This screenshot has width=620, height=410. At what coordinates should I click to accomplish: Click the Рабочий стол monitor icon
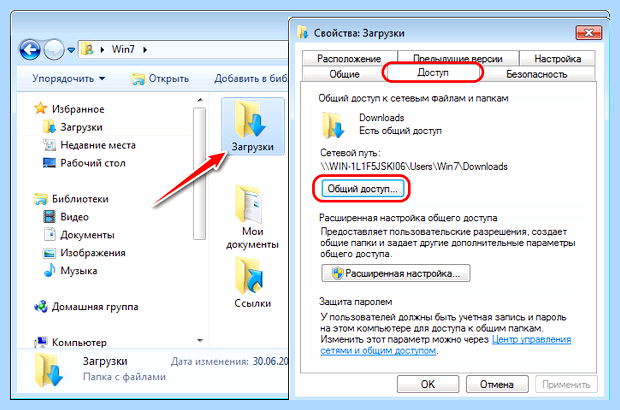[49, 163]
